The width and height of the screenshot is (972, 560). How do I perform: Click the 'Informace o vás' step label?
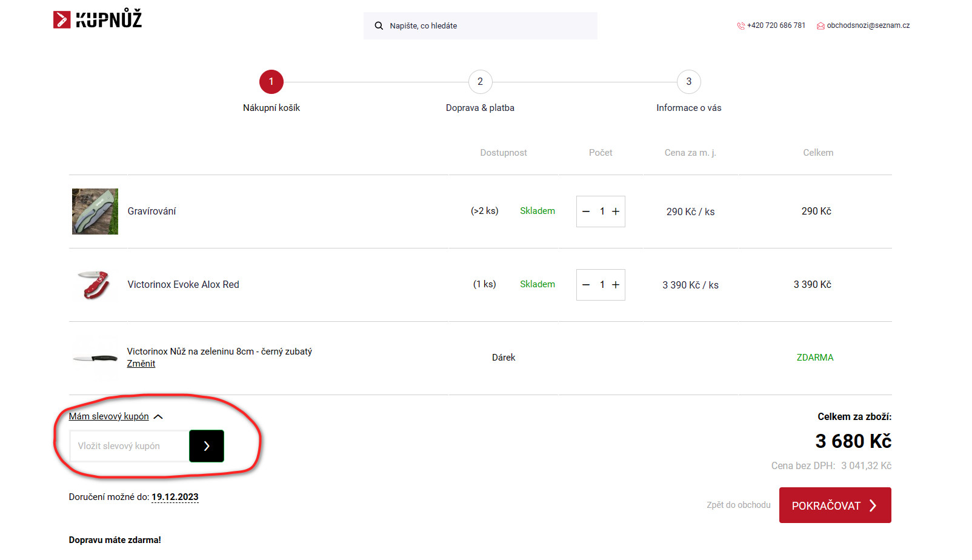click(688, 108)
